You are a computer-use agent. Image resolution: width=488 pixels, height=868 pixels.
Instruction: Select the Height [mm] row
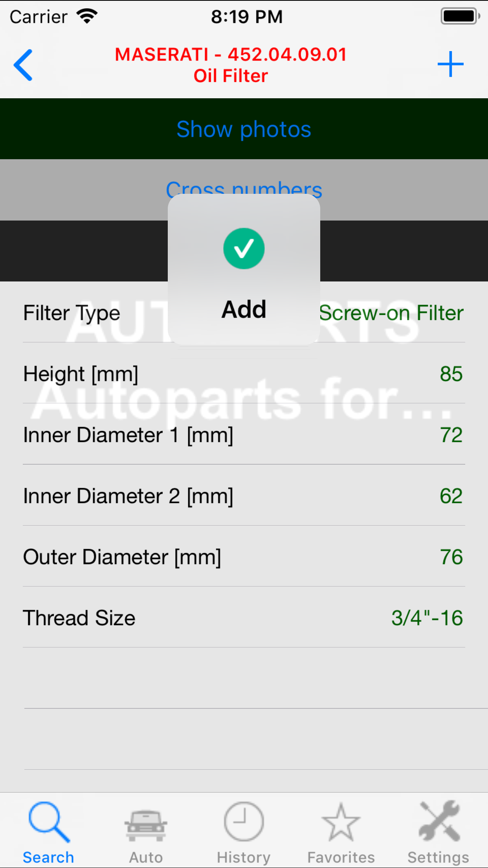pos(244,374)
